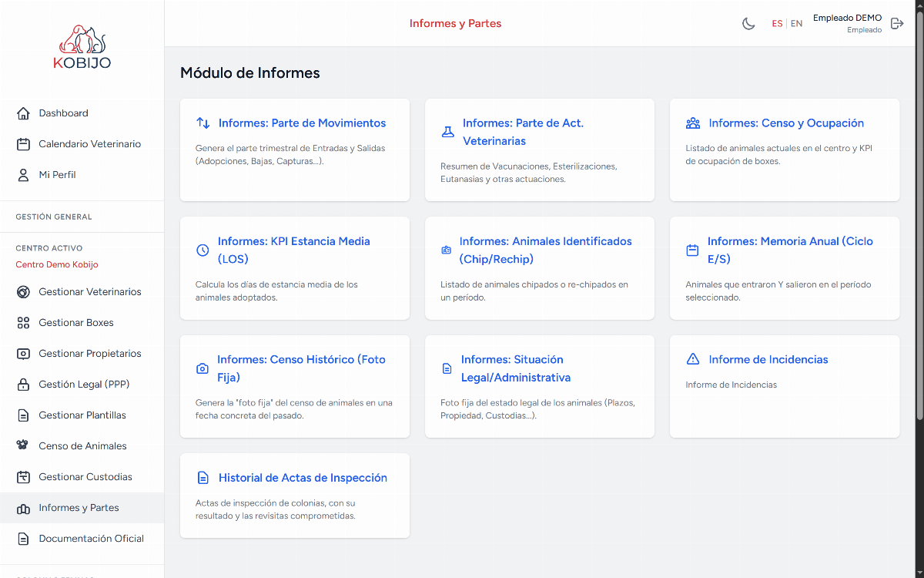Click the warning triangle icon of Informe de Incidencias
This screenshot has width=924, height=578.
[693, 359]
